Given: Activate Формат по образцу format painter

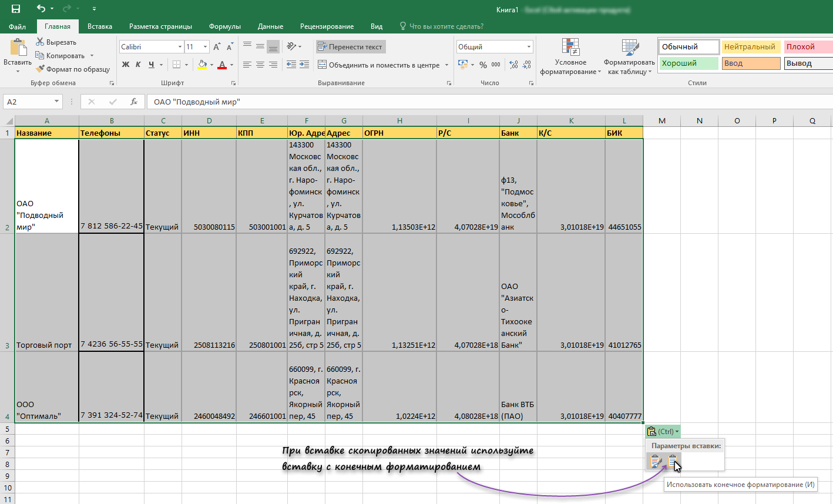Looking at the screenshot, I should coord(73,69).
